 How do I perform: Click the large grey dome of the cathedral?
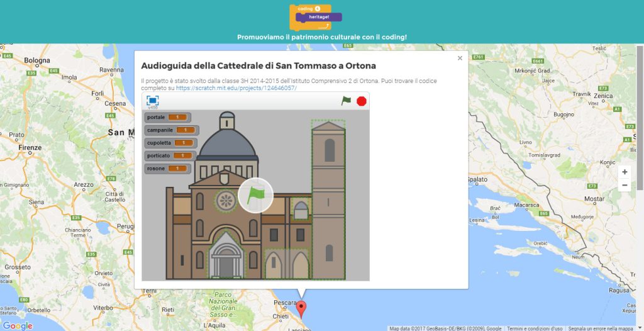tap(227, 144)
